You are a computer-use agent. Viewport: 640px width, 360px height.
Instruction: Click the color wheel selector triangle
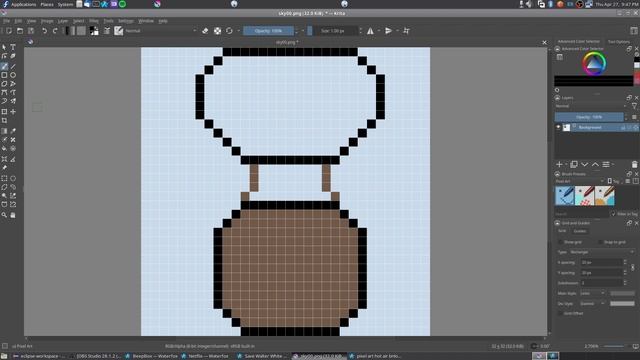pos(594,63)
